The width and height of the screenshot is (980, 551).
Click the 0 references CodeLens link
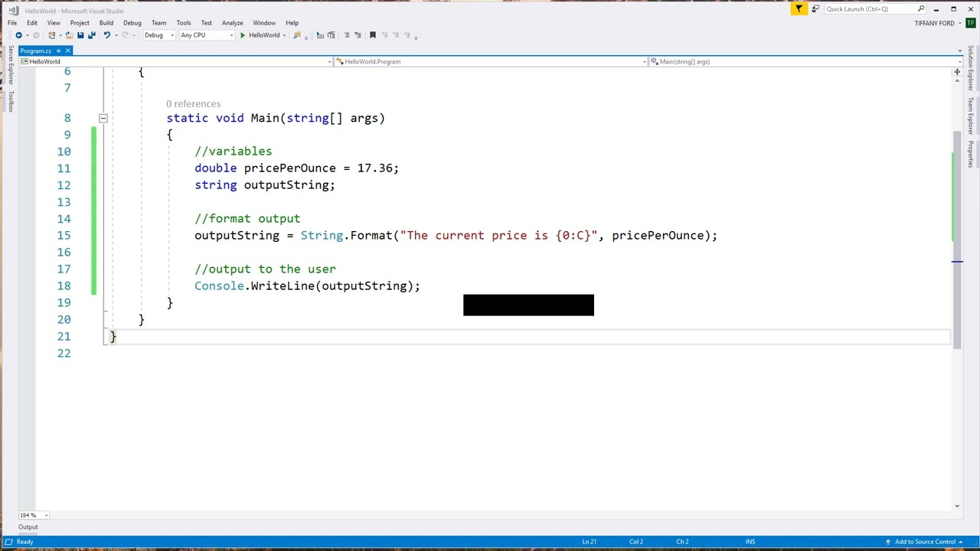click(193, 104)
